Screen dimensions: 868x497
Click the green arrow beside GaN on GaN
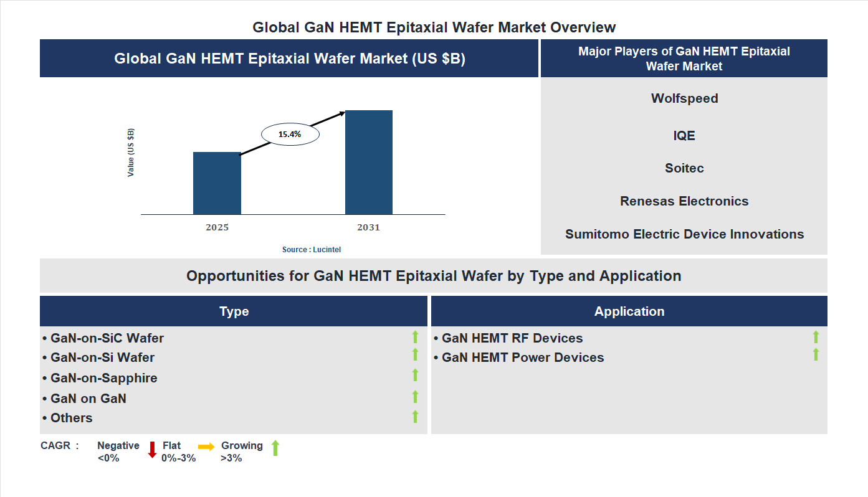coord(415,397)
